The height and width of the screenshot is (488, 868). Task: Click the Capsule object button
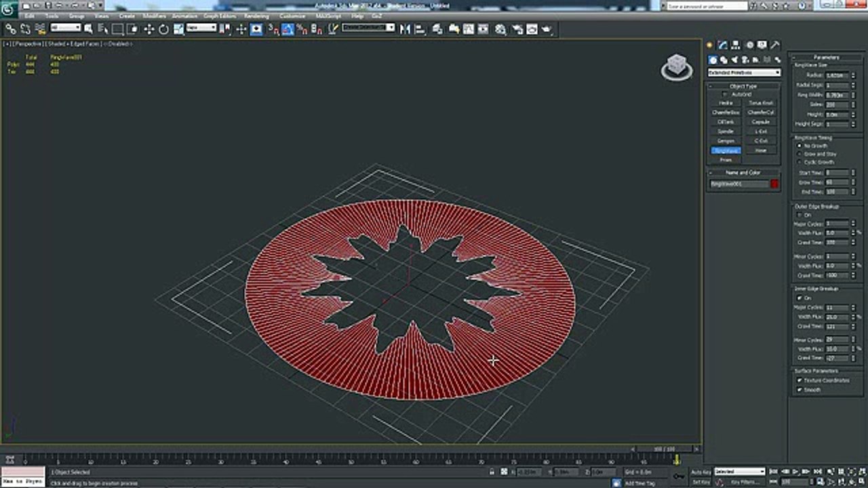pyautogui.click(x=761, y=122)
